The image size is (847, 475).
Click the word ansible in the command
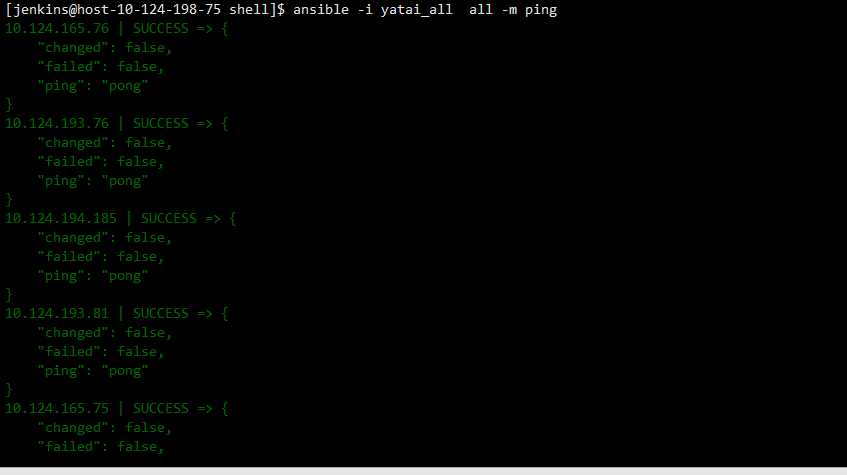(321, 10)
